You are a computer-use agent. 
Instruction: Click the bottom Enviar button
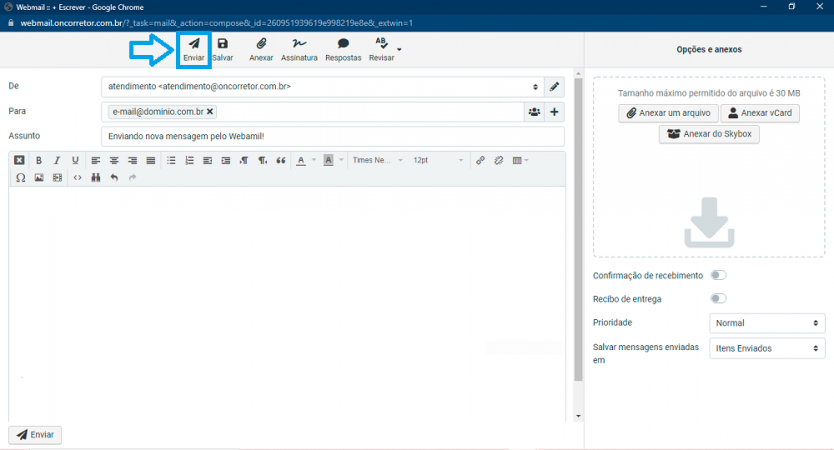[35, 435]
